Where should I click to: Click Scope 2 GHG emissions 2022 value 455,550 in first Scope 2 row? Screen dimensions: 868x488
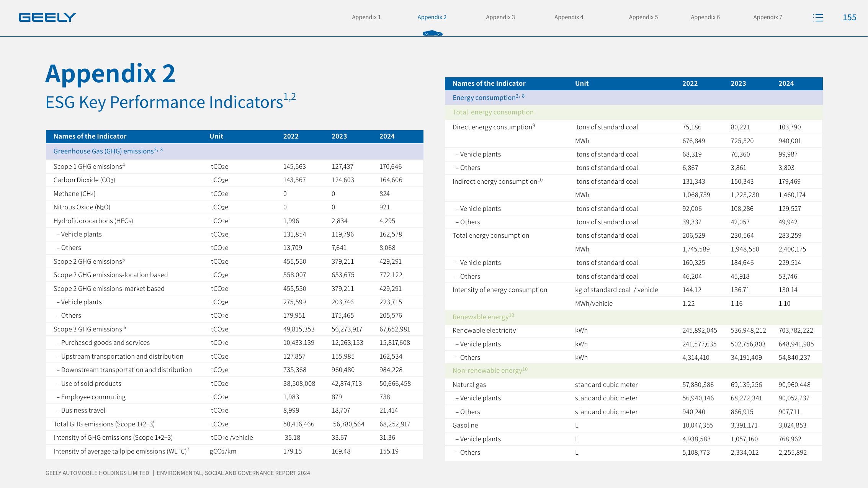pos(294,261)
